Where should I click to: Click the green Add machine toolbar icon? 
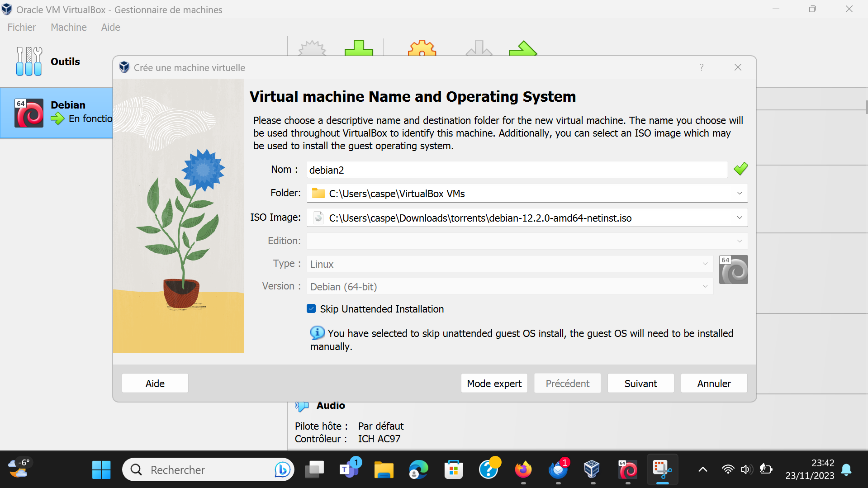click(x=358, y=48)
